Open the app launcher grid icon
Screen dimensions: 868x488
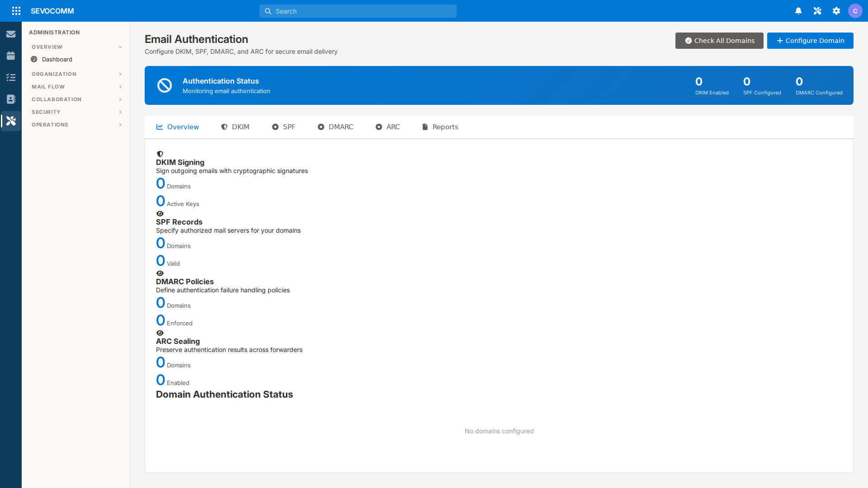[x=16, y=11]
